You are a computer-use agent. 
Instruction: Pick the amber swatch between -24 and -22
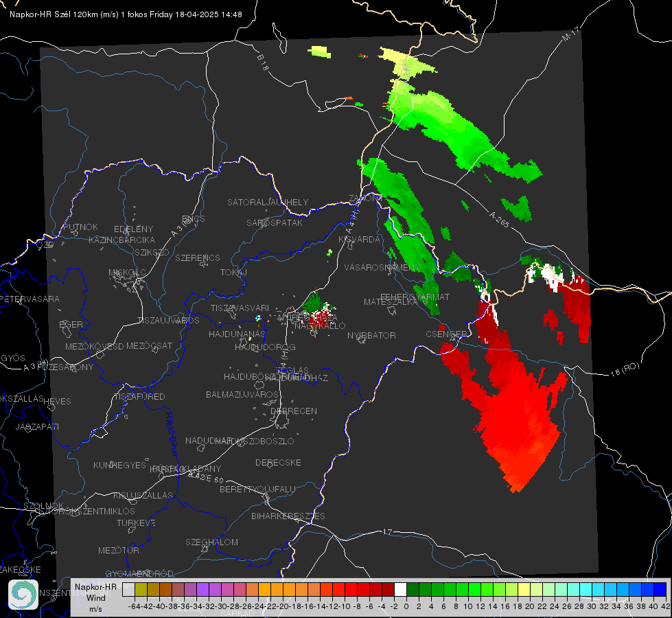(x=264, y=590)
